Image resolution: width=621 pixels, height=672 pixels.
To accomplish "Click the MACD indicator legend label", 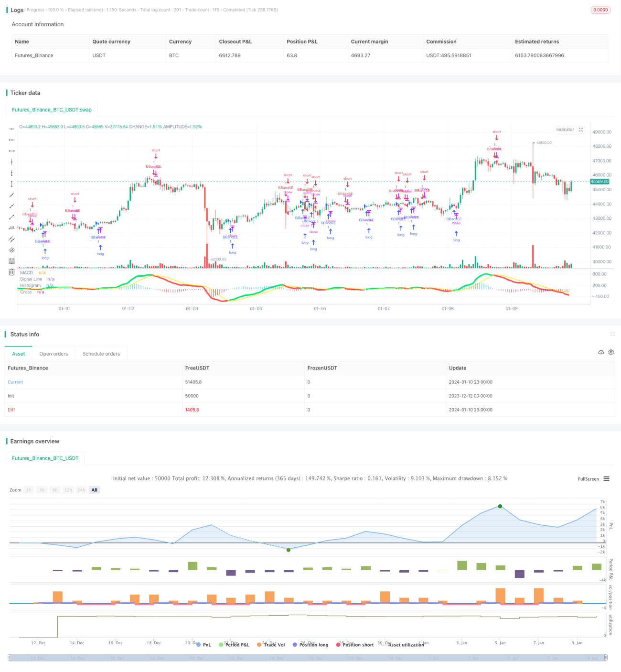I will click(26, 272).
